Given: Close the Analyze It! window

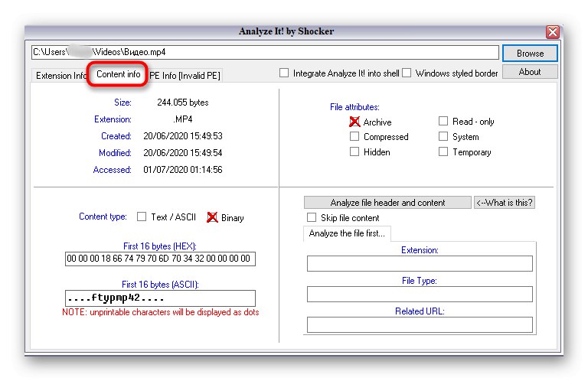Looking at the screenshot, I should pyautogui.click(x=553, y=32).
